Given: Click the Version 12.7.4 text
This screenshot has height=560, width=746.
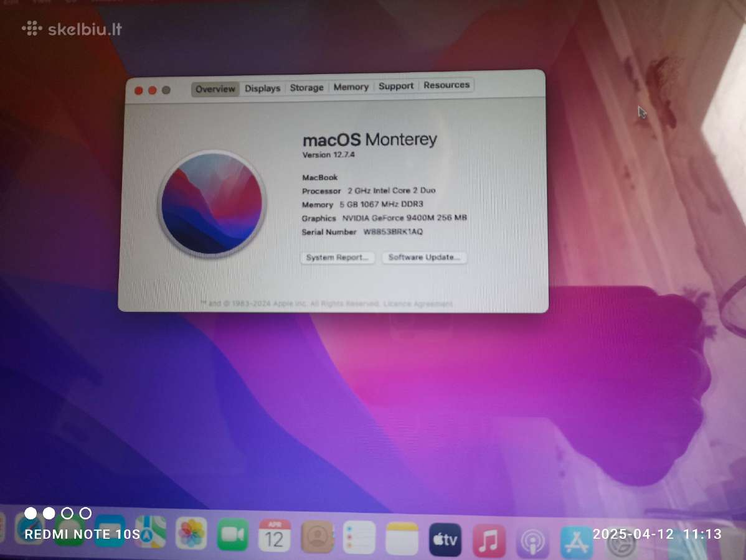Looking at the screenshot, I should [328, 154].
